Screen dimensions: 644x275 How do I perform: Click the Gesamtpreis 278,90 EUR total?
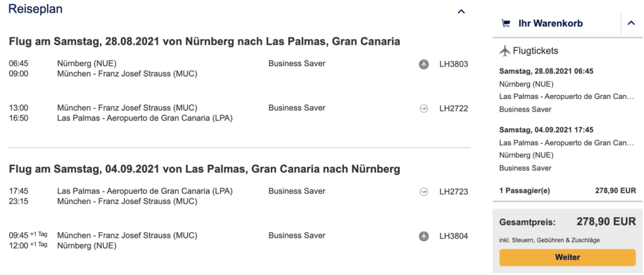[606, 222]
